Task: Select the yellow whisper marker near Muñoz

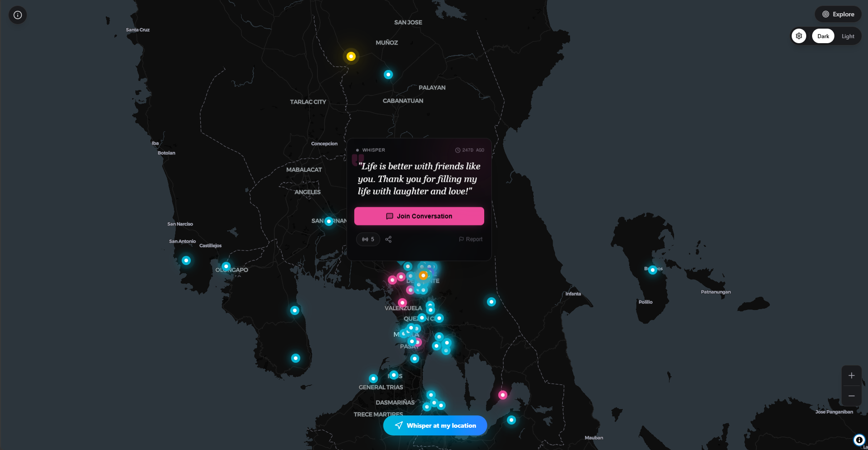Action: (x=351, y=56)
